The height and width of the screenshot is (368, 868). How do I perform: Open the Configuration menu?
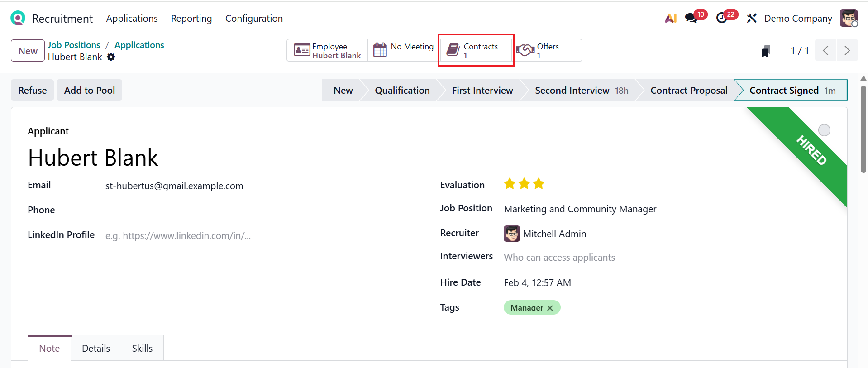pos(254,19)
